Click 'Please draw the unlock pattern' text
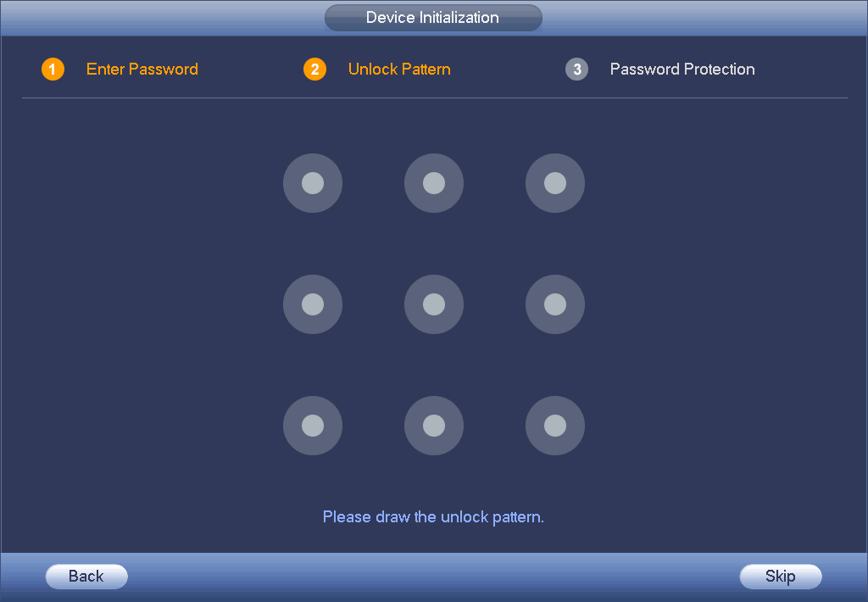The image size is (868, 602). [433, 517]
